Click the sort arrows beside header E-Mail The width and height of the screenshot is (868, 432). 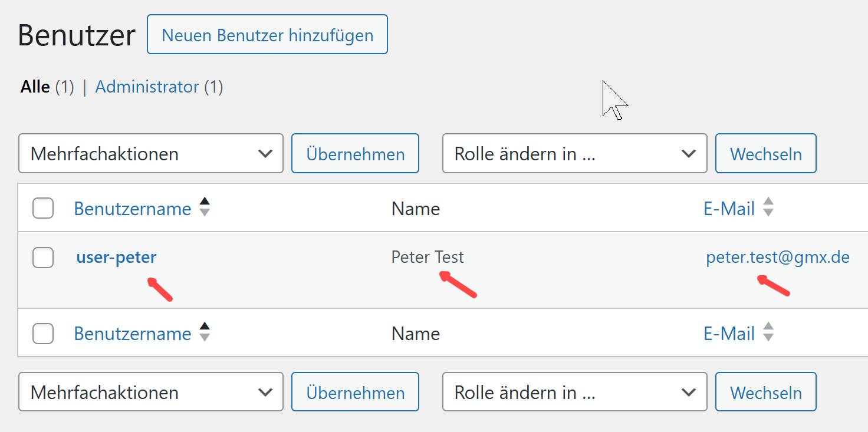click(x=768, y=207)
